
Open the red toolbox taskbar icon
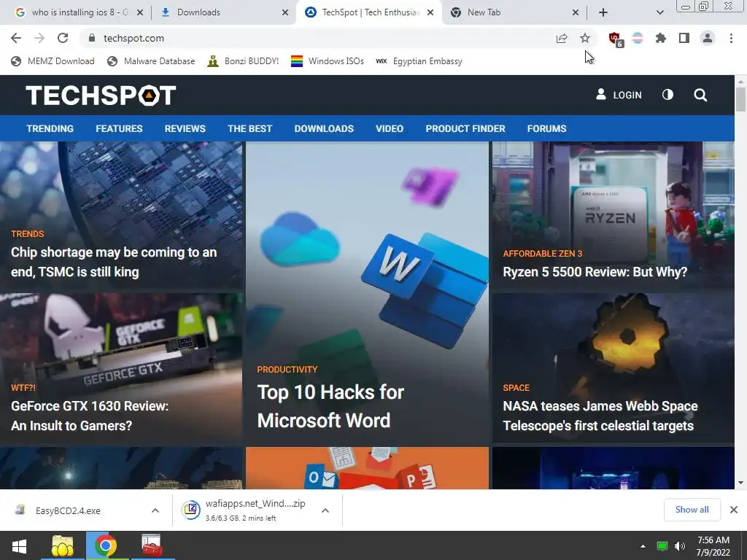(152, 545)
